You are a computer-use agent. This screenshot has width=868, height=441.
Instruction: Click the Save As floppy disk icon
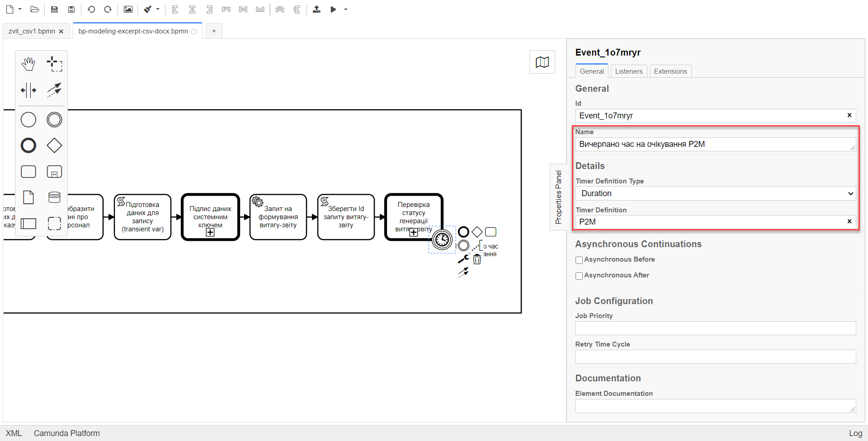[71, 9]
